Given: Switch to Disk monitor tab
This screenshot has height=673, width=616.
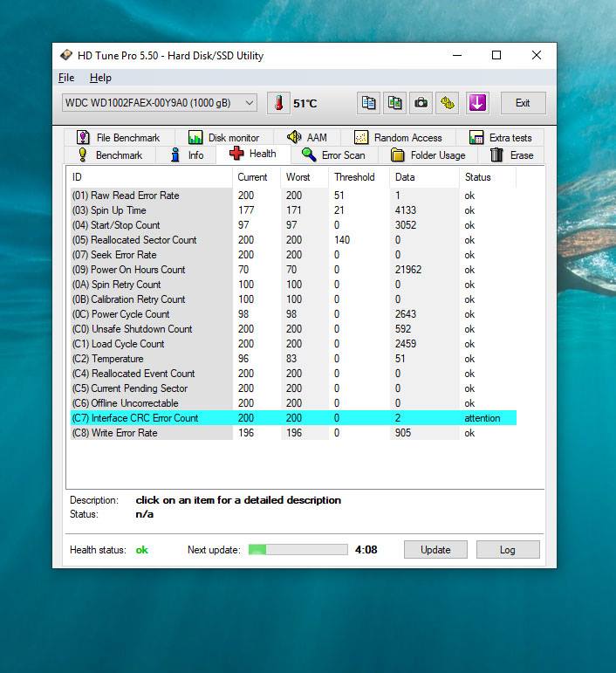Looking at the screenshot, I should (224, 137).
